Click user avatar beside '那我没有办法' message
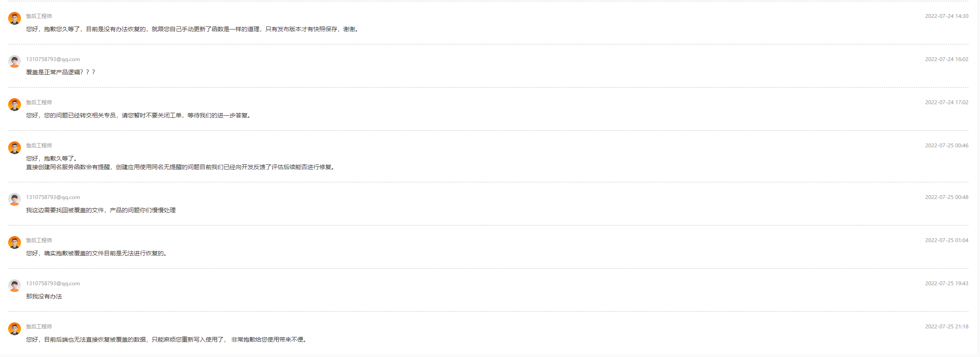Viewport: 980px width, 357px height. point(15,286)
